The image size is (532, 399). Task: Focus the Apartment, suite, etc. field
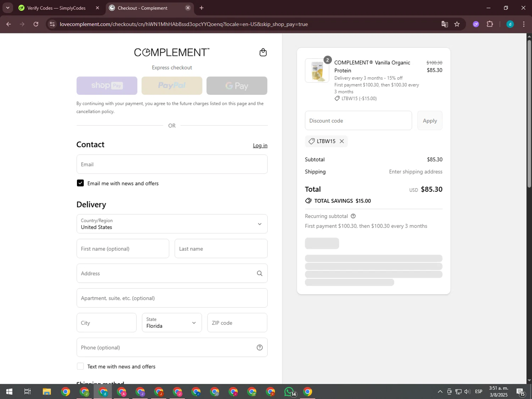pyautogui.click(x=172, y=298)
